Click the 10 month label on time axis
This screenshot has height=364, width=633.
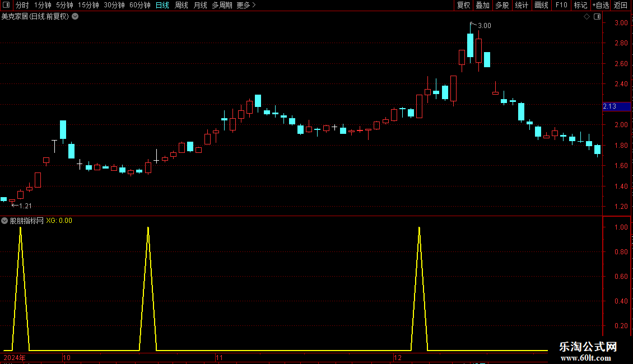[67, 358]
